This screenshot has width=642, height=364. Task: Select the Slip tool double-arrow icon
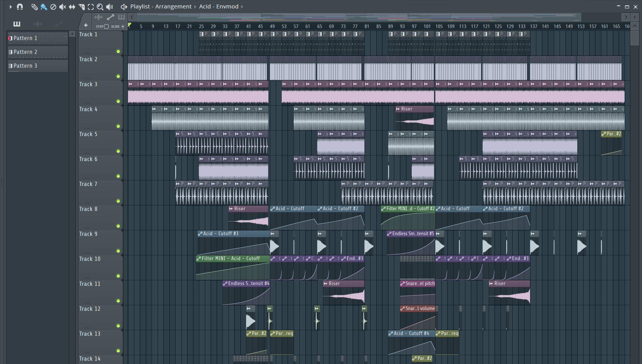(72, 7)
